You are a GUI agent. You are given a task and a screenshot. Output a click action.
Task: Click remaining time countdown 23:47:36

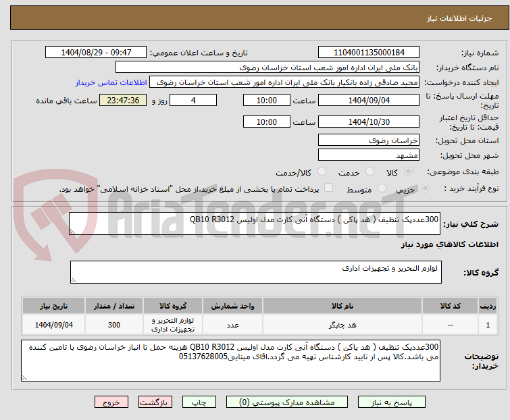pyautogui.click(x=123, y=100)
